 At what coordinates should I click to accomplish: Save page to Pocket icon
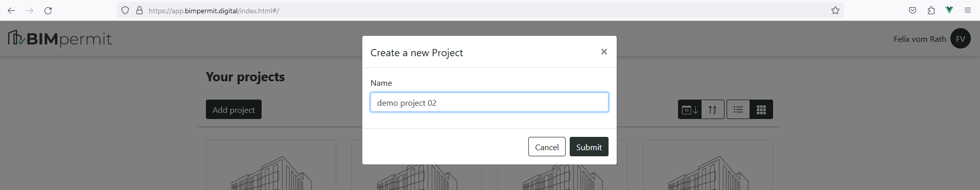913,10
